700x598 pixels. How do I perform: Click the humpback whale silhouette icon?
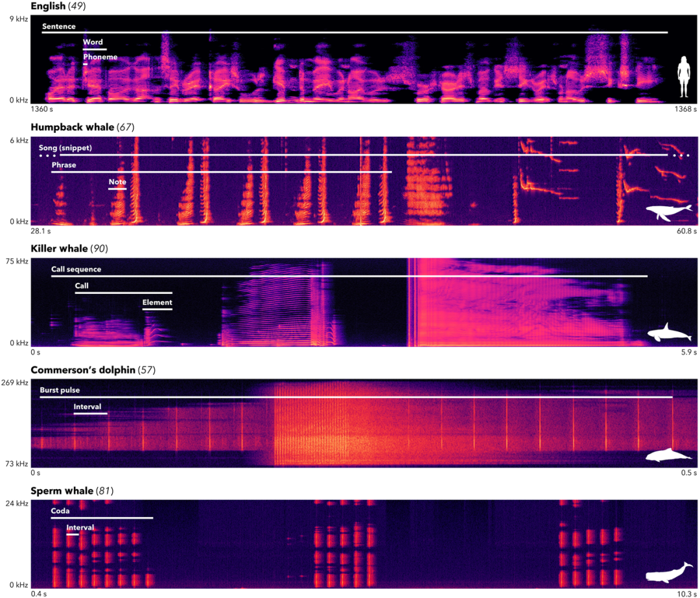point(668,212)
